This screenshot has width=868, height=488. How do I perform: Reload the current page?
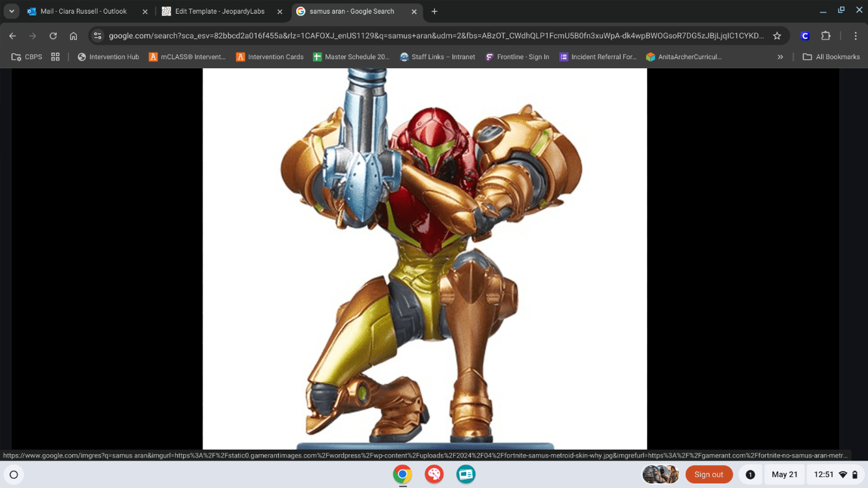point(53,36)
